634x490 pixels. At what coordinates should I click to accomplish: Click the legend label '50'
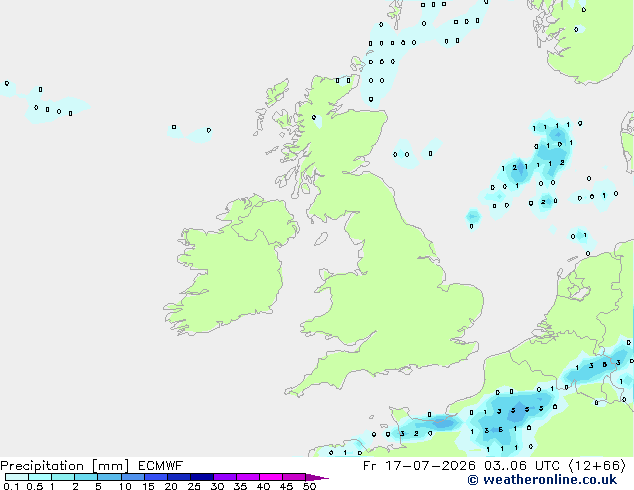[309, 486]
